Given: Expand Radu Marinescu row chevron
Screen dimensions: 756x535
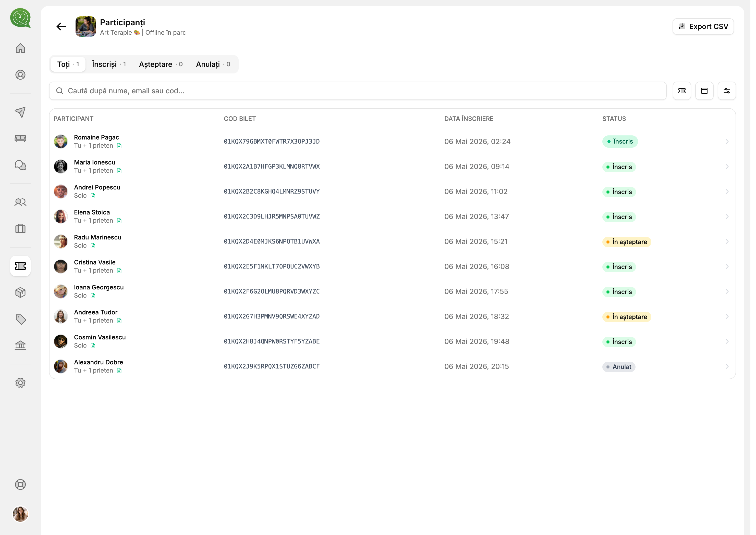Looking at the screenshot, I should point(727,242).
